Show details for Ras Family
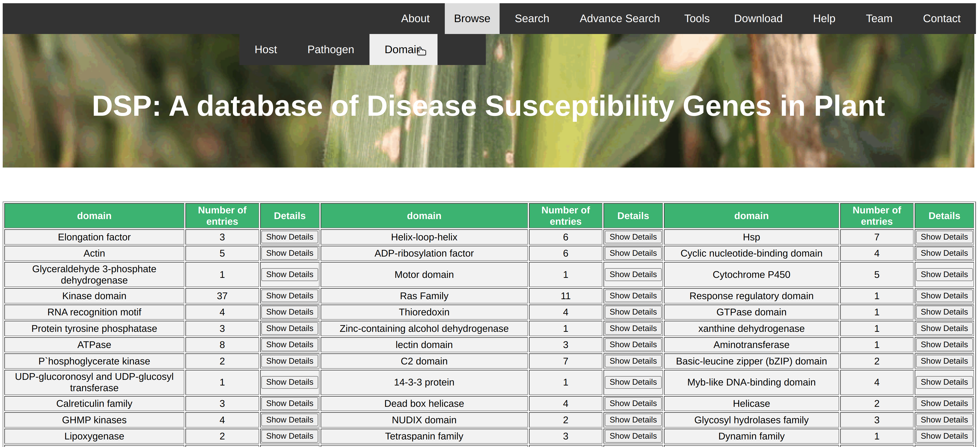 click(x=633, y=296)
